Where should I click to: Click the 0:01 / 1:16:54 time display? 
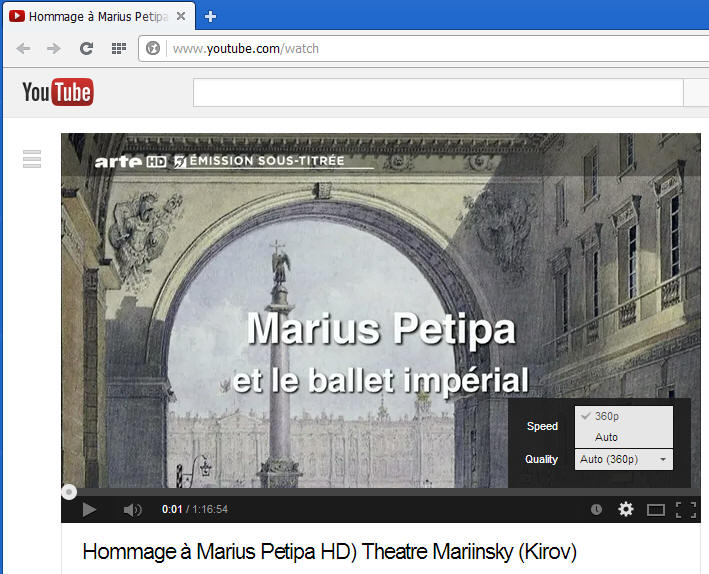point(194,509)
